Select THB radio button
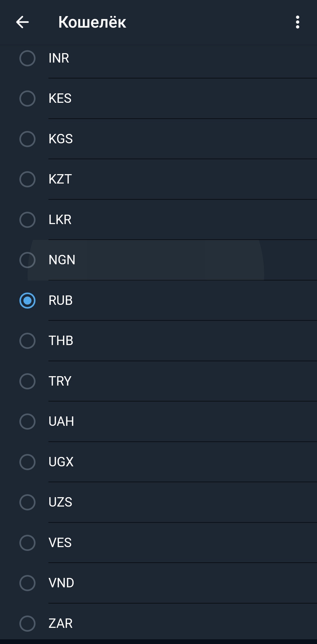Screen dimensions: 317x644 tap(27, 341)
